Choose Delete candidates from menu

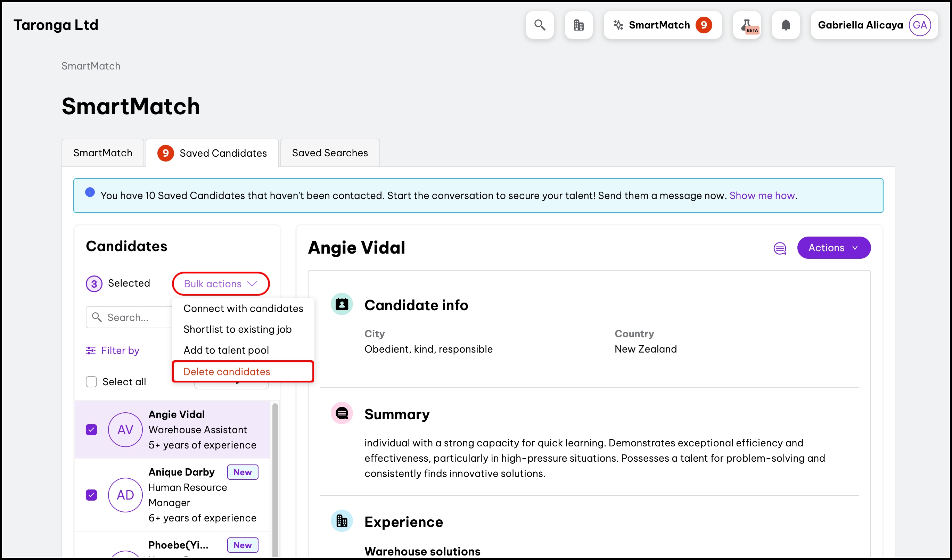(x=227, y=372)
